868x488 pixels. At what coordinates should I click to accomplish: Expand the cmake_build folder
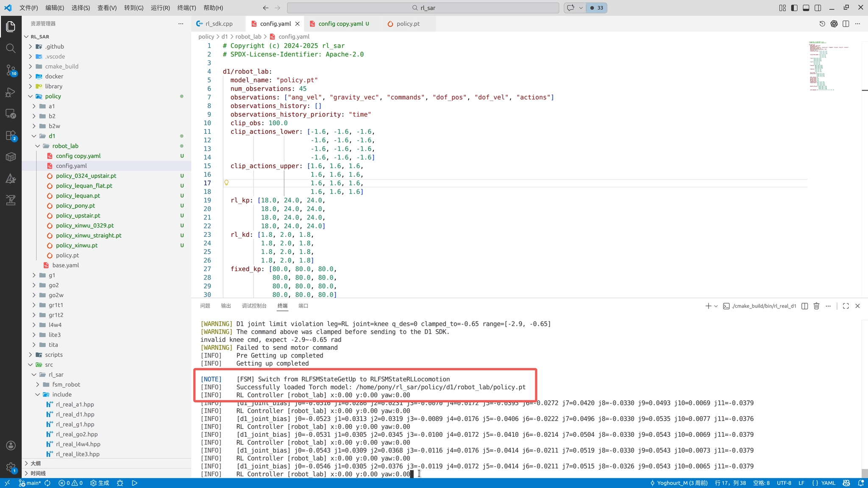61,67
